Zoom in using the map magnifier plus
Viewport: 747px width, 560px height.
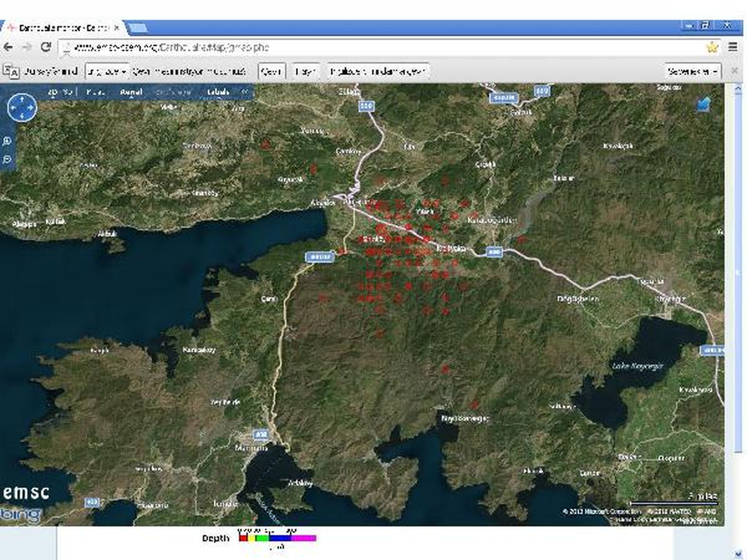click(x=7, y=142)
